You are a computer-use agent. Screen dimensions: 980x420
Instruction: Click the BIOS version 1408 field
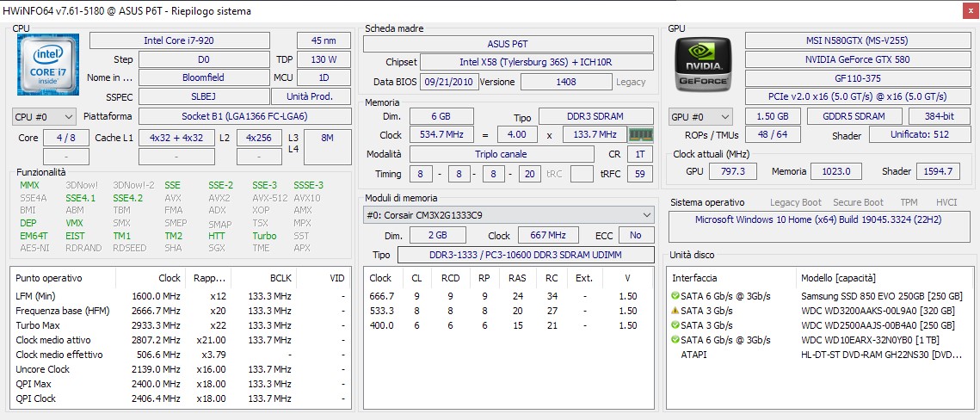[x=565, y=82]
